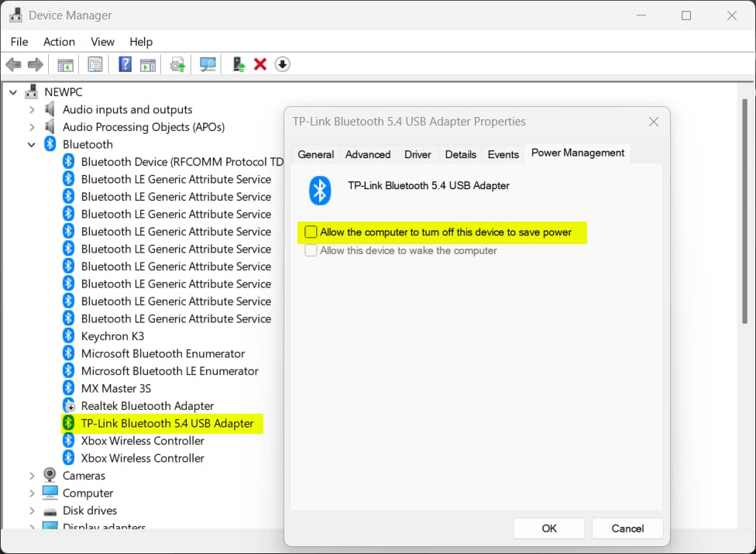Click the Forward arrow toolbar icon

[x=36, y=64]
